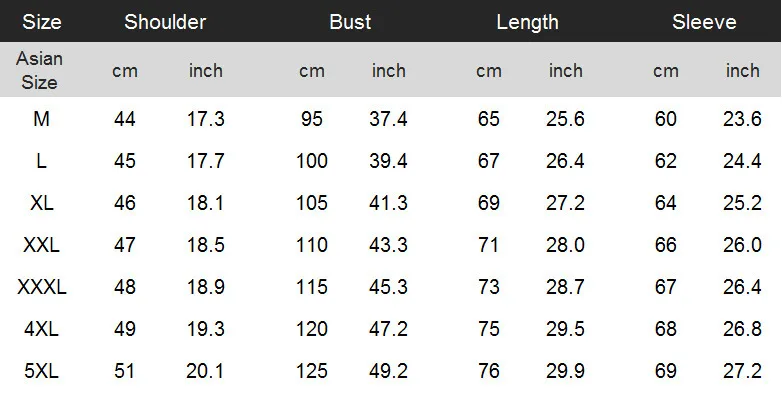Click length value 73 cm for XXXL
The image size is (782, 394).
[488, 287]
